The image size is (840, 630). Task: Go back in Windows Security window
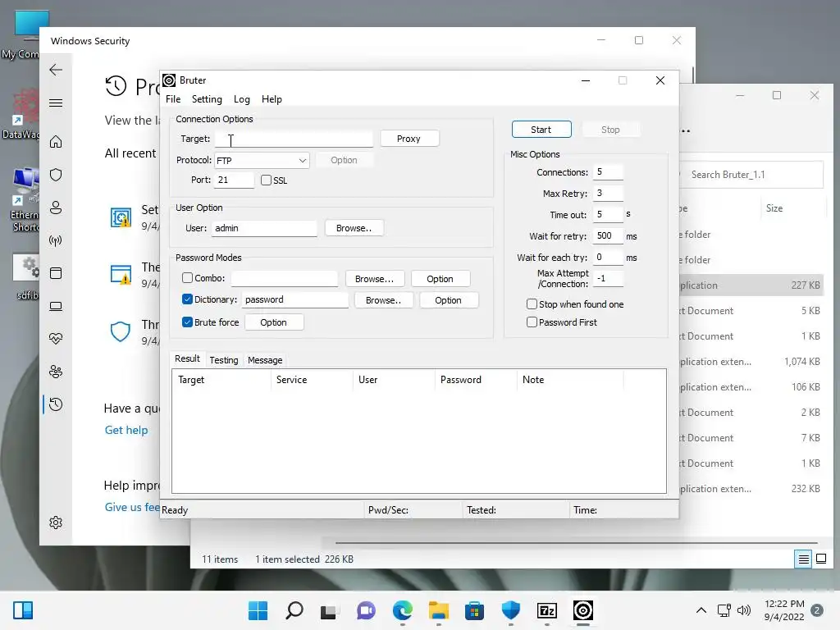[x=56, y=70]
